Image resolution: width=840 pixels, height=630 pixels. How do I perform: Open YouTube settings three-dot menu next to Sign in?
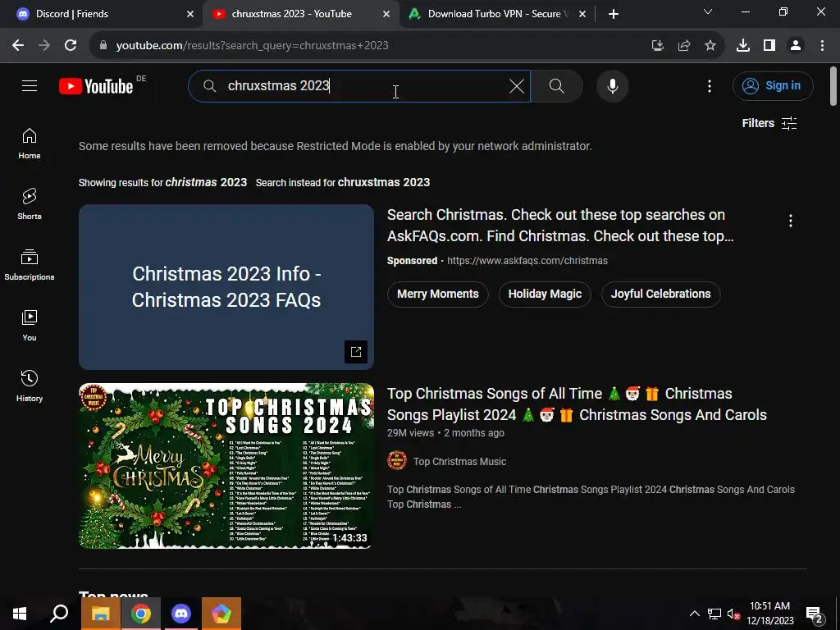710,85
